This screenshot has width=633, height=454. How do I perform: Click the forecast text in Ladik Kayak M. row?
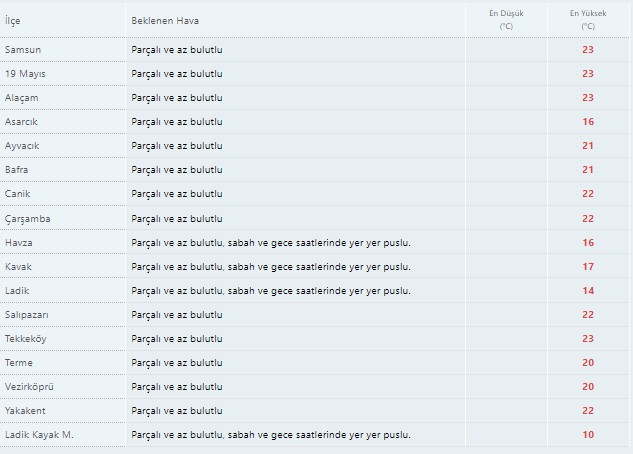[x=271, y=435]
